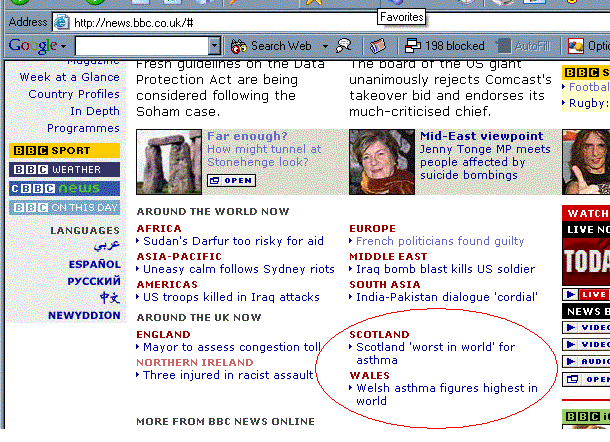This screenshot has height=442, width=610.
Task: Click the news book icon in Google toolbar
Action: (377, 46)
